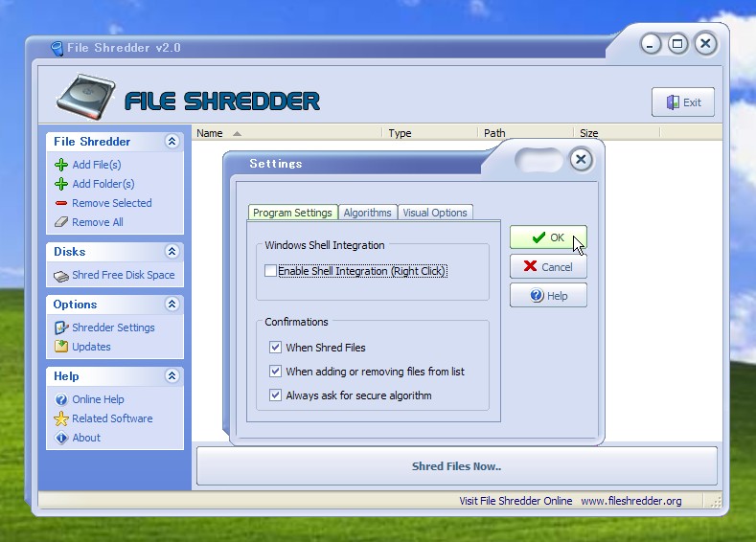Click the red minus icon for Remove Selected
The image size is (756, 542).
coord(61,203)
